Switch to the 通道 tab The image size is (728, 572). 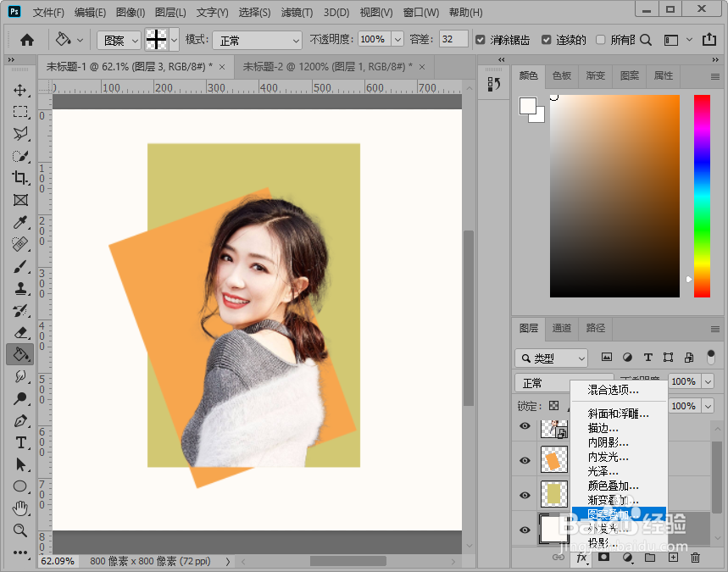pos(561,328)
